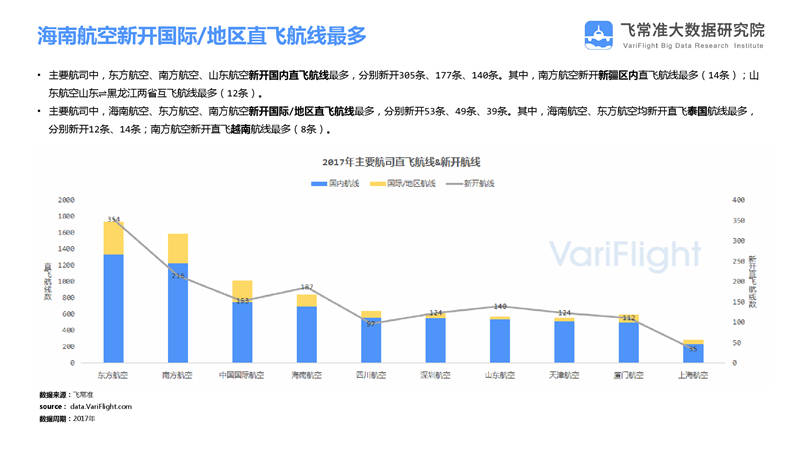This screenshot has width=800, height=455.
Task: Select the 216 data label
Action: [x=178, y=275]
